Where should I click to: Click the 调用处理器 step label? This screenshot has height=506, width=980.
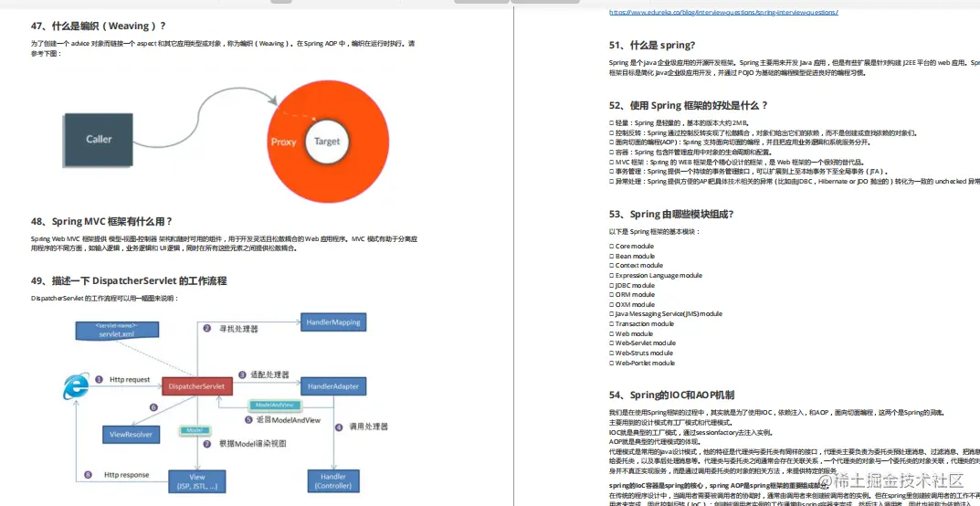point(369,427)
